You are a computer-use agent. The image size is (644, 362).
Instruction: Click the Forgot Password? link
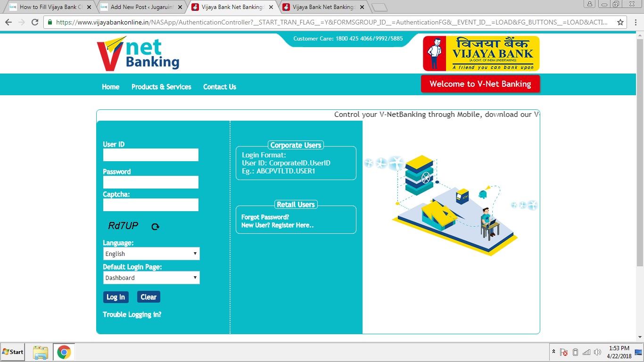pos(265,217)
